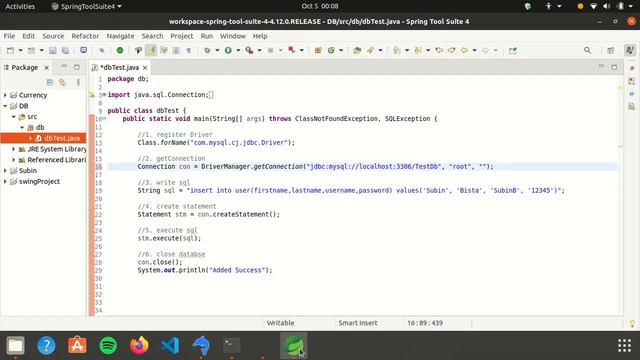This screenshot has width=640, height=360.
Task: Click the green Boot Dashboard icon
Action: 120,50
